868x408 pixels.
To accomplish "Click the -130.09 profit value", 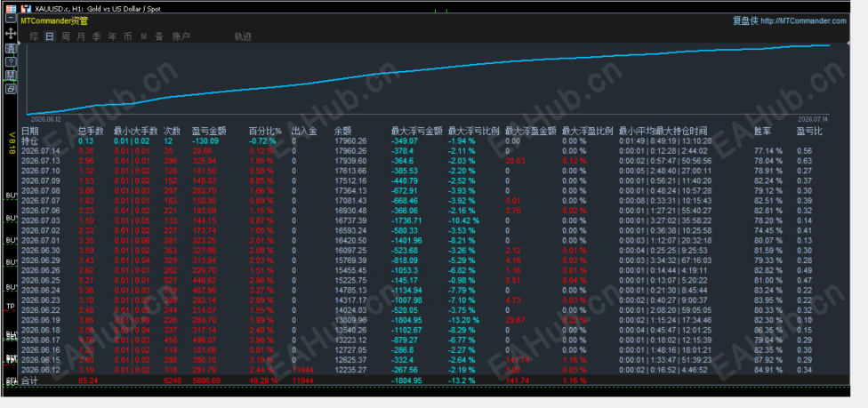I will 205,140.
